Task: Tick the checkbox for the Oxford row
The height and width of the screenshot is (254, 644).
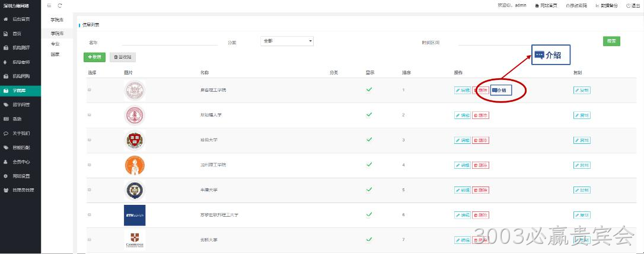Action: (x=90, y=190)
